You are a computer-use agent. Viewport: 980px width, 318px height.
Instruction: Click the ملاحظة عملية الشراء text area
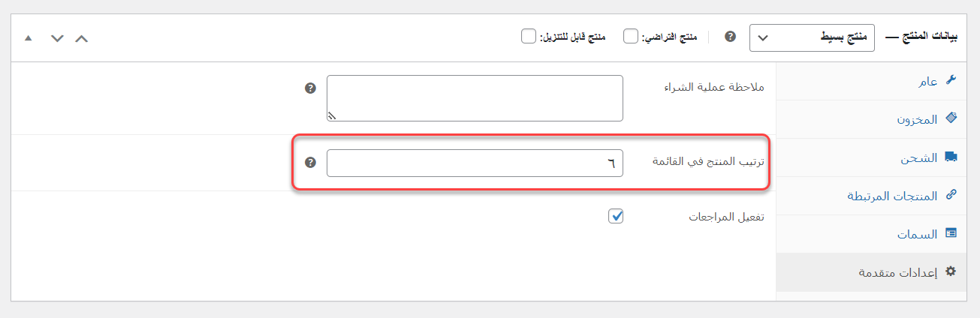click(475, 97)
